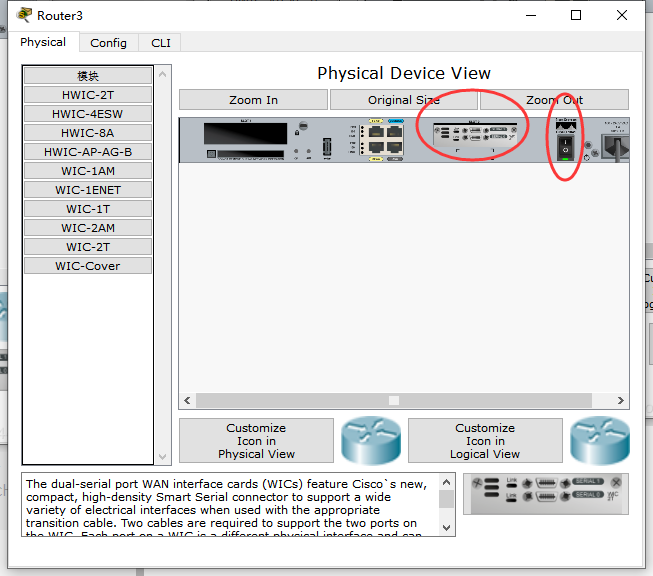This screenshot has width=653, height=576.
Task: Select the HWIC-2T module
Action: pos(88,95)
